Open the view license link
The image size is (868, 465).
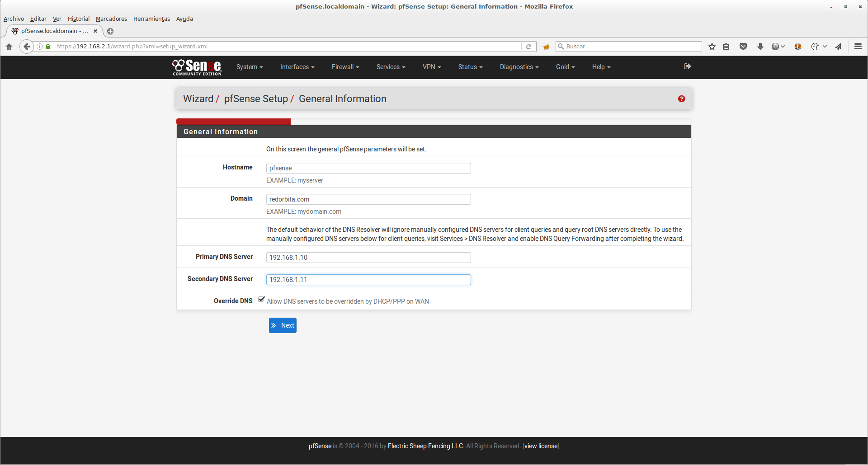coord(541,446)
